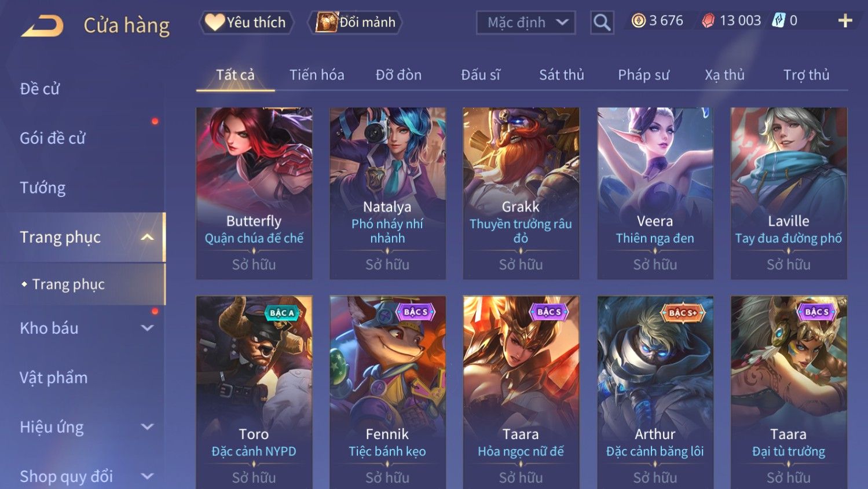
Task: Expand the Kho báu sidebar section
Action: pos(147,328)
